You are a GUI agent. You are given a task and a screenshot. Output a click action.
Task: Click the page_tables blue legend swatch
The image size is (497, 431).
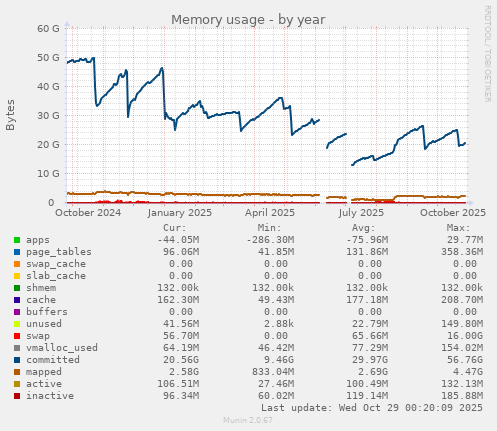point(17,252)
